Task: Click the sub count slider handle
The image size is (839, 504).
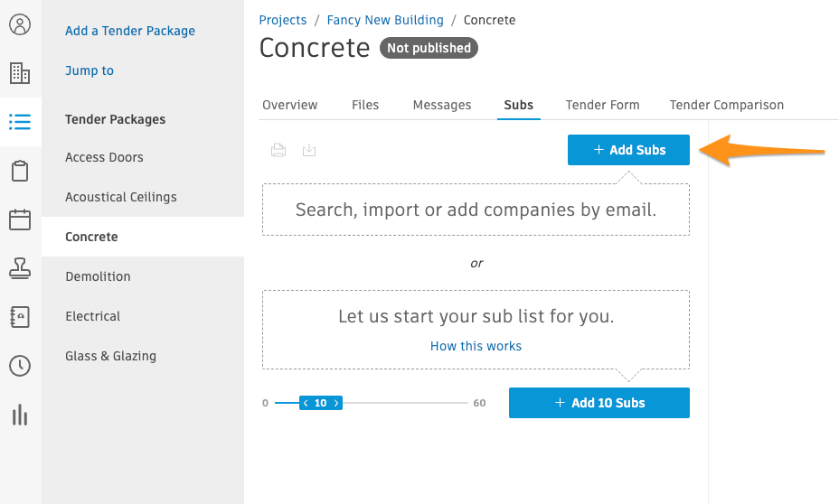Action: coord(321,403)
